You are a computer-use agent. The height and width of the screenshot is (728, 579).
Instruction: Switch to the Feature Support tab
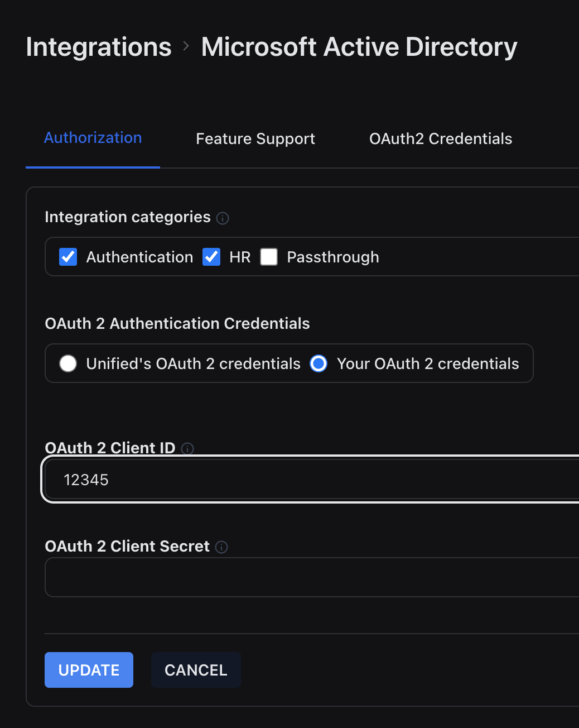click(x=255, y=138)
